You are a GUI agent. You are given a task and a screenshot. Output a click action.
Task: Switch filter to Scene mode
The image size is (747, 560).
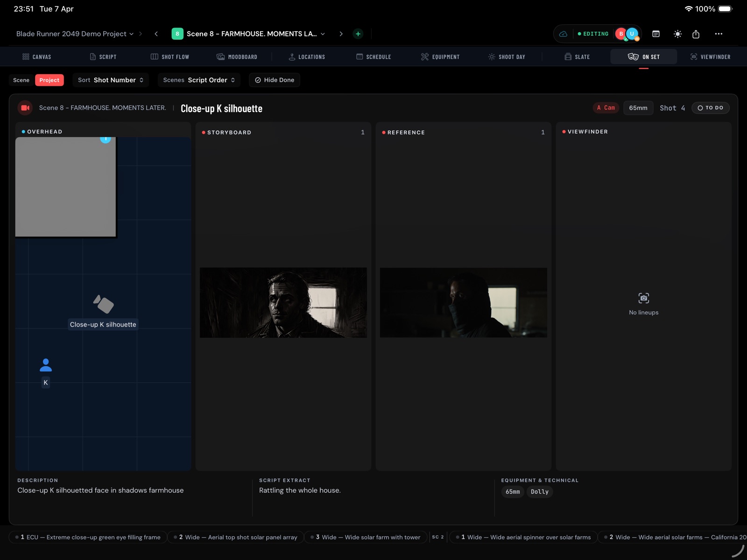pyautogui.click(x=21, y=80)
